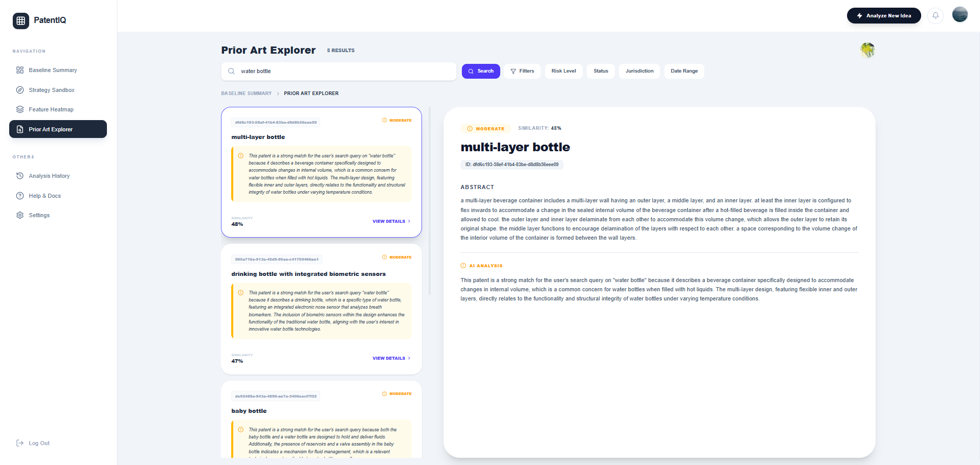Click info icon in baby bottle summary
980x465 pixels.
(241, 430)
